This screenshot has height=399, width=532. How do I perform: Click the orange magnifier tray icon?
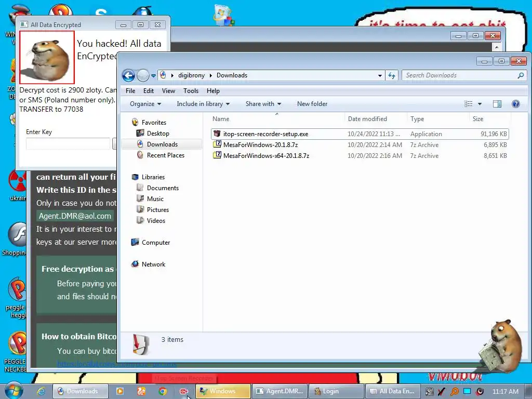(x=454, y=391)
